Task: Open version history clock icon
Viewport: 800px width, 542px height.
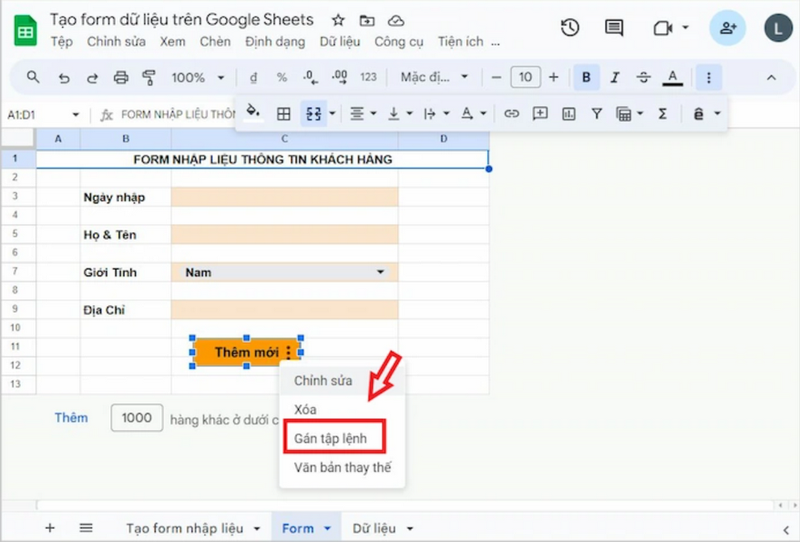Action: (x=570, y=28)
